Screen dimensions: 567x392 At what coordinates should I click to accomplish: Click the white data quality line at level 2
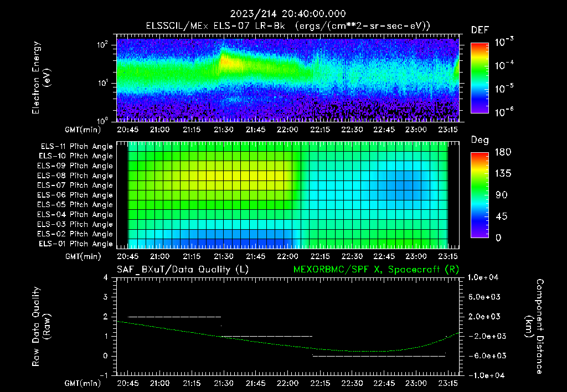174,317
